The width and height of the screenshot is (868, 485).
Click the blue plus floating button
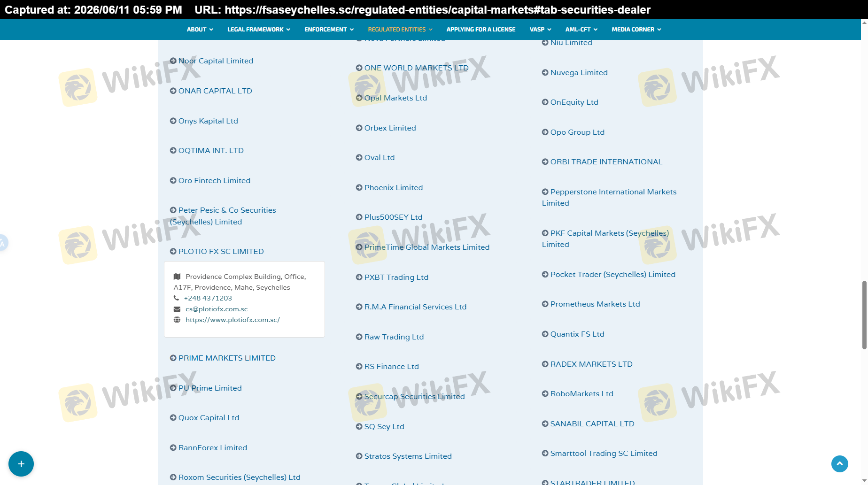click(21, 464)
